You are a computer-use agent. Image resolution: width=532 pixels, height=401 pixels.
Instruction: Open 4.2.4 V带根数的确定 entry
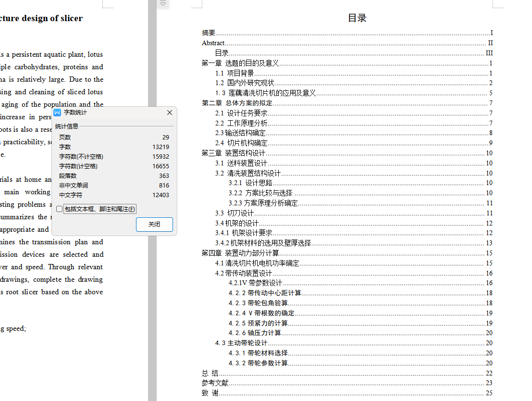click(360, 313)
